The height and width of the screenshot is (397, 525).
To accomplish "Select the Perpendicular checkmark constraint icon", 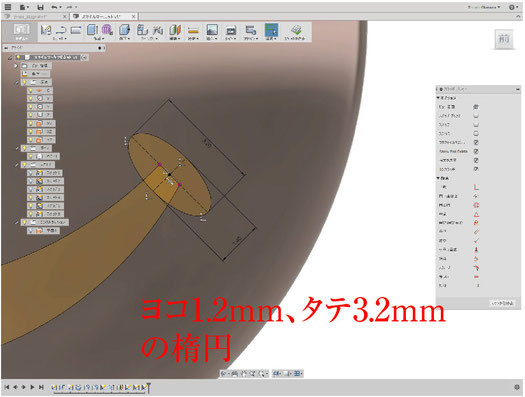I will [476, 241].
